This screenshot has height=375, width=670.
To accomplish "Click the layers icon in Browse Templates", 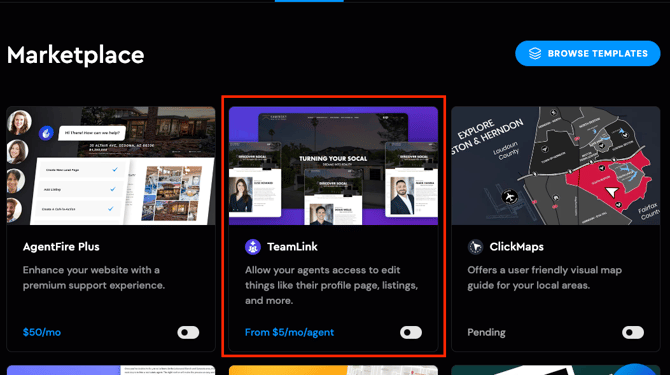I will [535, 53].
